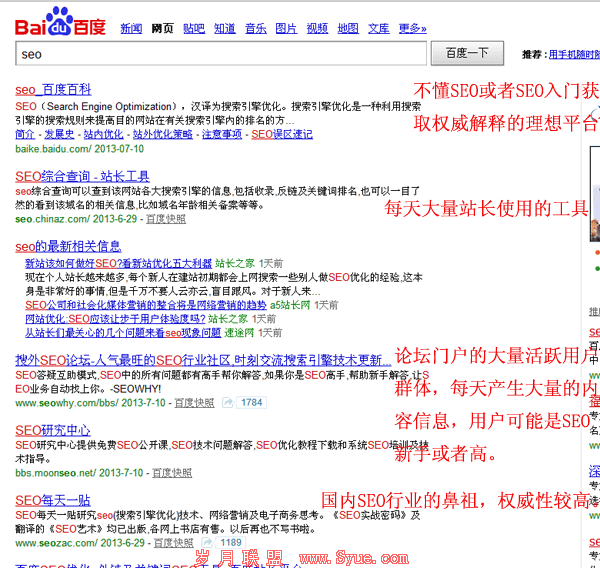Switch to the 音乐 music tab
The width and height of the screenshot is (600, 568).
point(256,28)
